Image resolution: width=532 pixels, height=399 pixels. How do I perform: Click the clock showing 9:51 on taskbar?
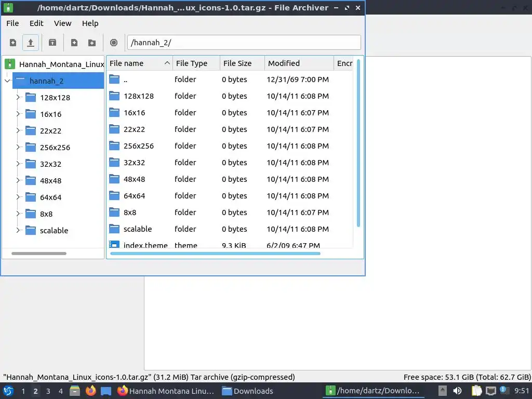(x=522, y=391)
